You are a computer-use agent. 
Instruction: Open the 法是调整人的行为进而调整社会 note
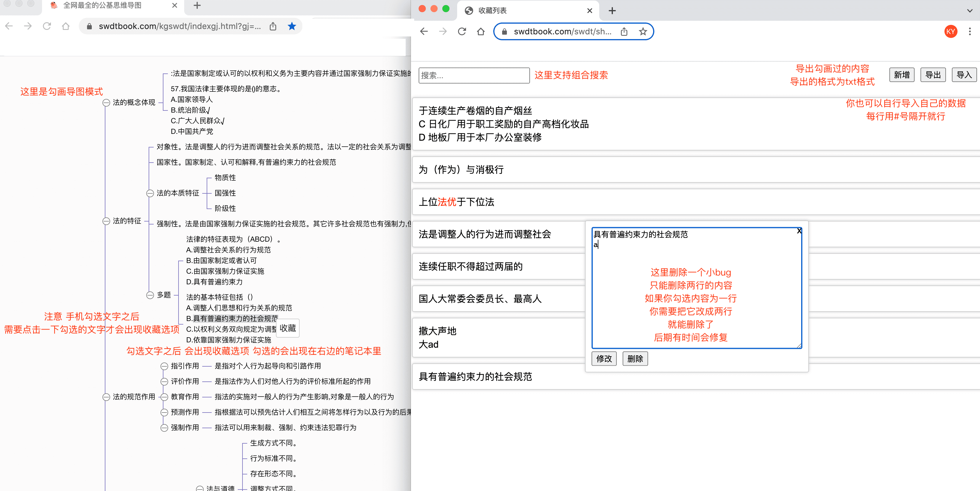tap(498, 234)
